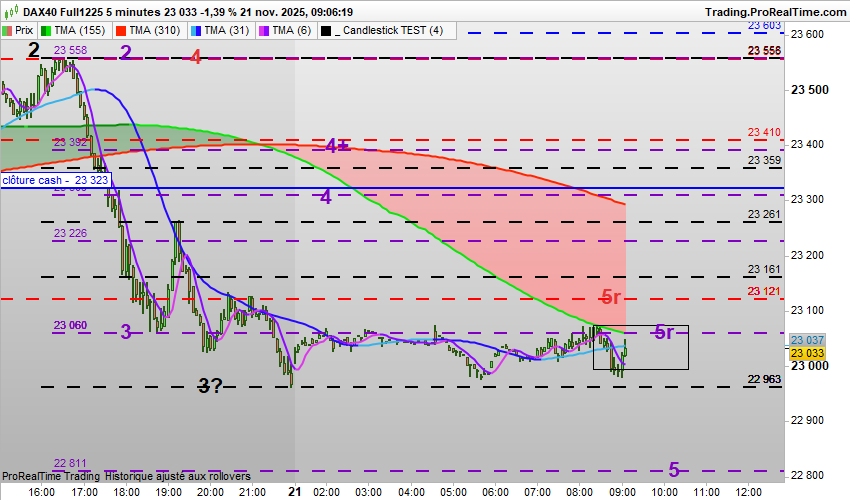This screenshot has width=850, height=500.
Task: Click the 23 500 value on price axis
Action: point(810,90)
